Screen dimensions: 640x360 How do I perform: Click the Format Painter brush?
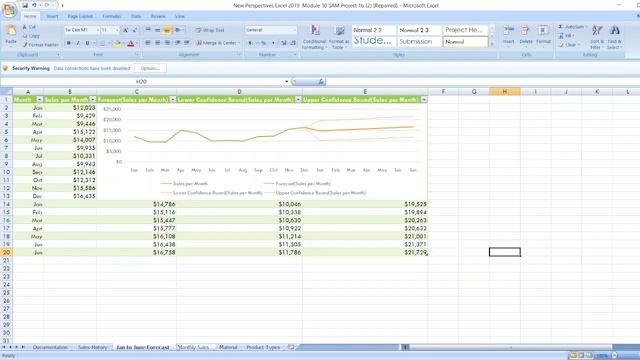pos(41,45)
